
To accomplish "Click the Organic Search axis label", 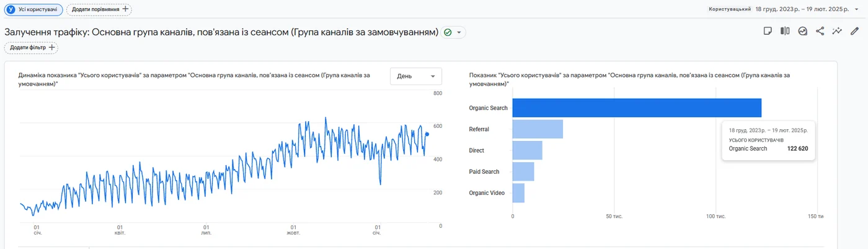I will (x=489, y=108).
